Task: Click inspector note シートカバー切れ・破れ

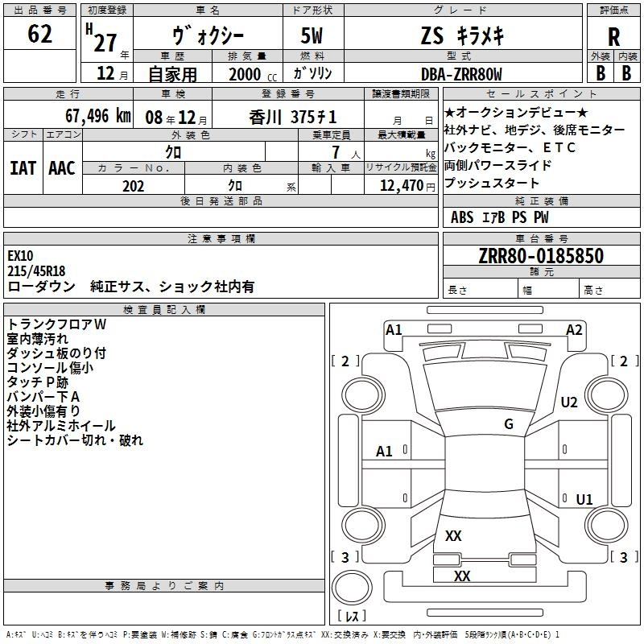Action: point(75,440)
